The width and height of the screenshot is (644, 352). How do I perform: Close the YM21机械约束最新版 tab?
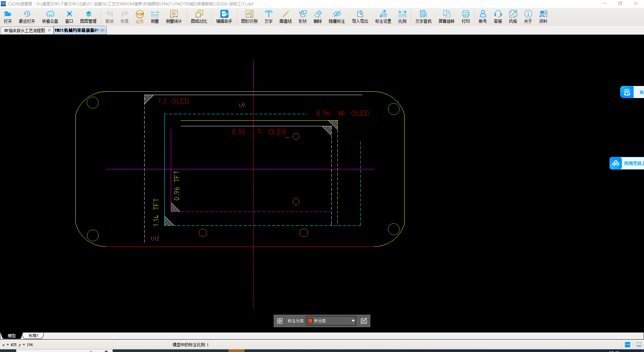[x=102, y=30]
